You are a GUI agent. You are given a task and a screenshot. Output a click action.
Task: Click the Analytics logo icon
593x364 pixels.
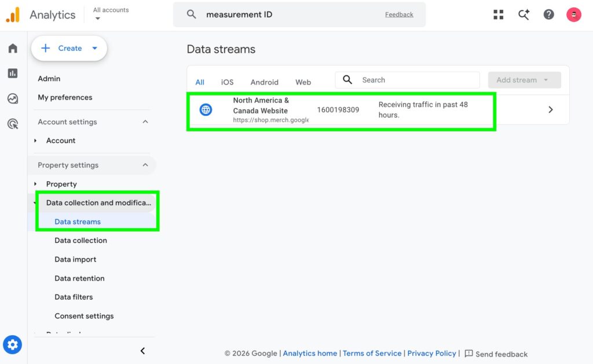point(13,14)
